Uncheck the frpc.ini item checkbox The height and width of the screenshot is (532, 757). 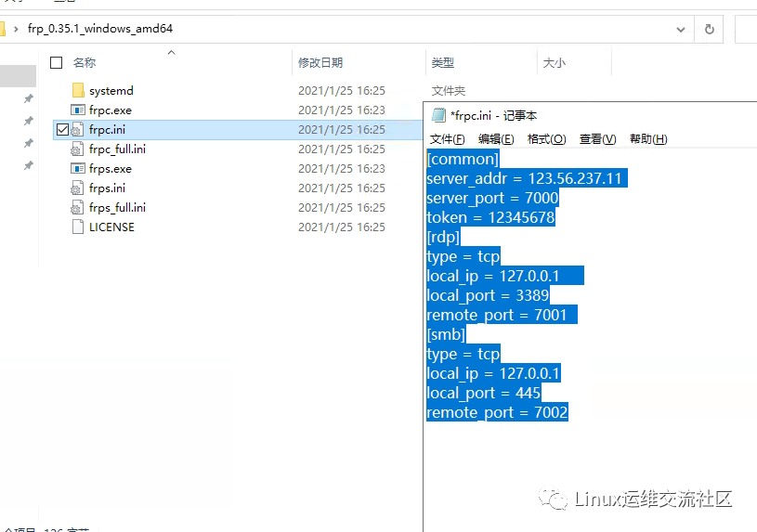pos(62,129)
